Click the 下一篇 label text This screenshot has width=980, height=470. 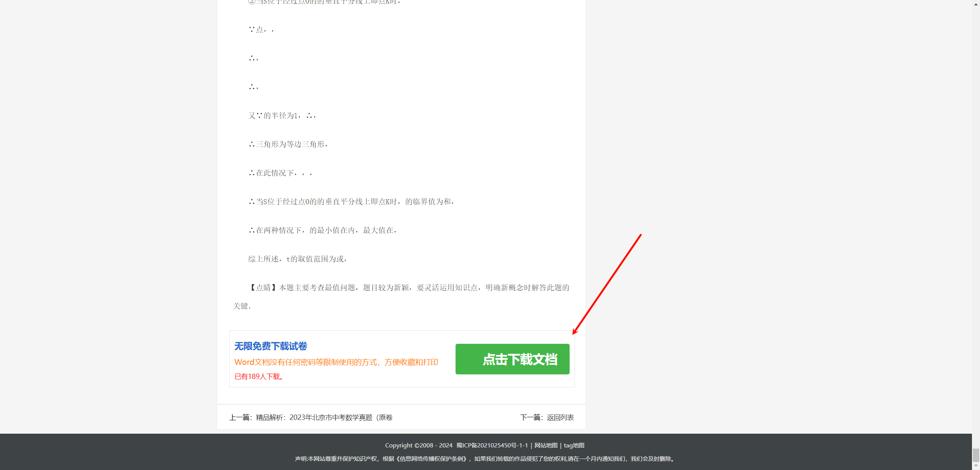pyautogui.click(x=531, y=417)
